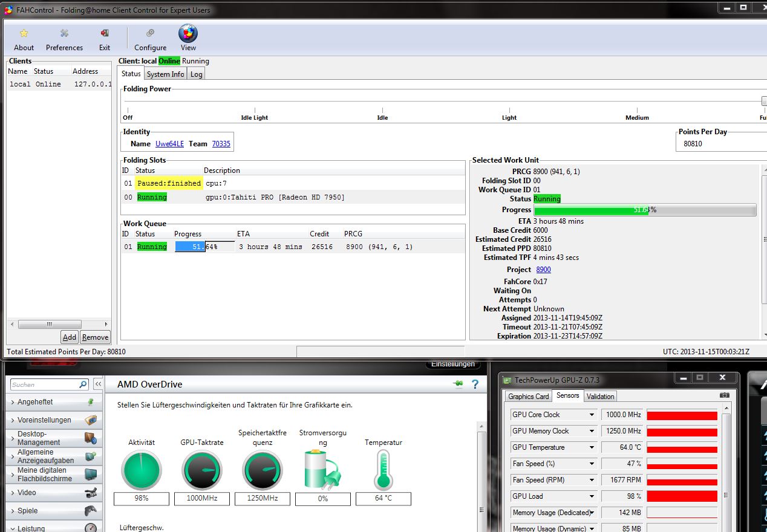Open the Memory Usage (Dedicated) dropdown
The height and width of the screenshot is (532, 767).
[592, 513]
